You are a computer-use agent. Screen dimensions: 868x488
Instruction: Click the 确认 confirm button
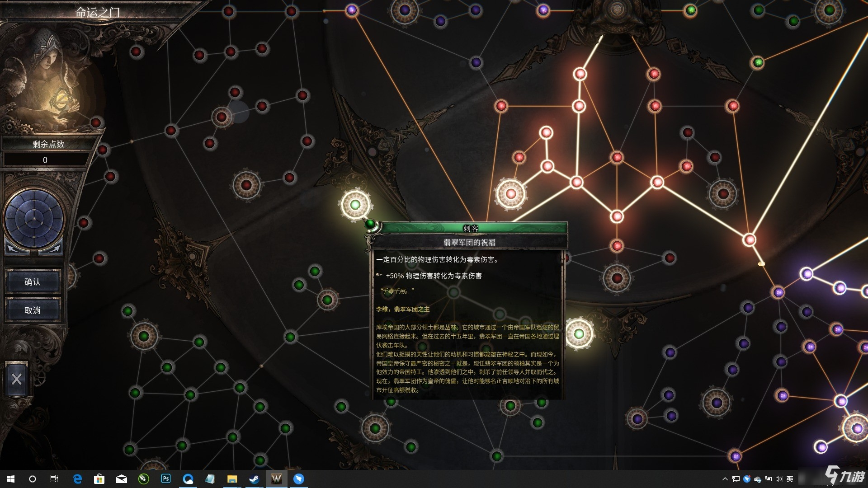(x=33, y=282)
